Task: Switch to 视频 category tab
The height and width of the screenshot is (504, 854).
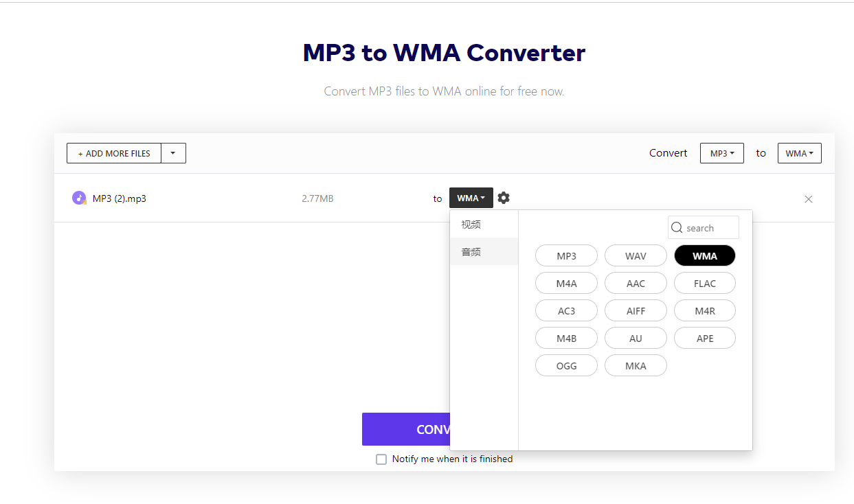Action: point(484,225)
